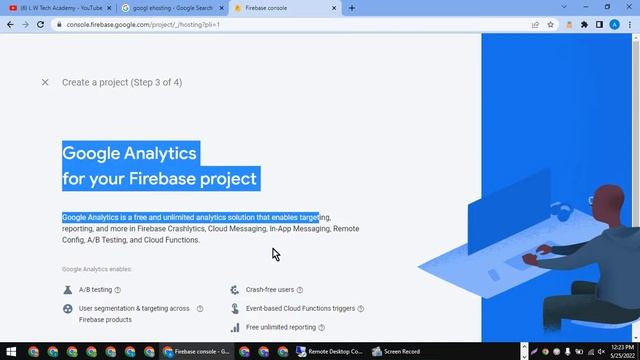The width and height of the screenshot is (640, 360).
Task: Share this page using the share icon
Action: tap(535, 25)
